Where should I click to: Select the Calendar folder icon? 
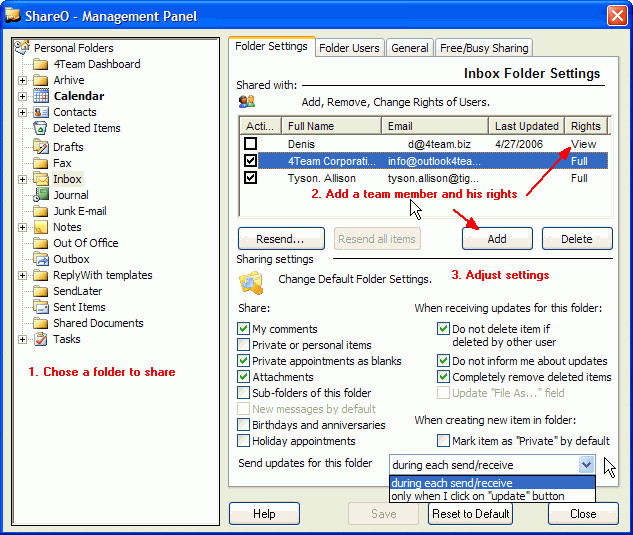[x=40, y=96]
